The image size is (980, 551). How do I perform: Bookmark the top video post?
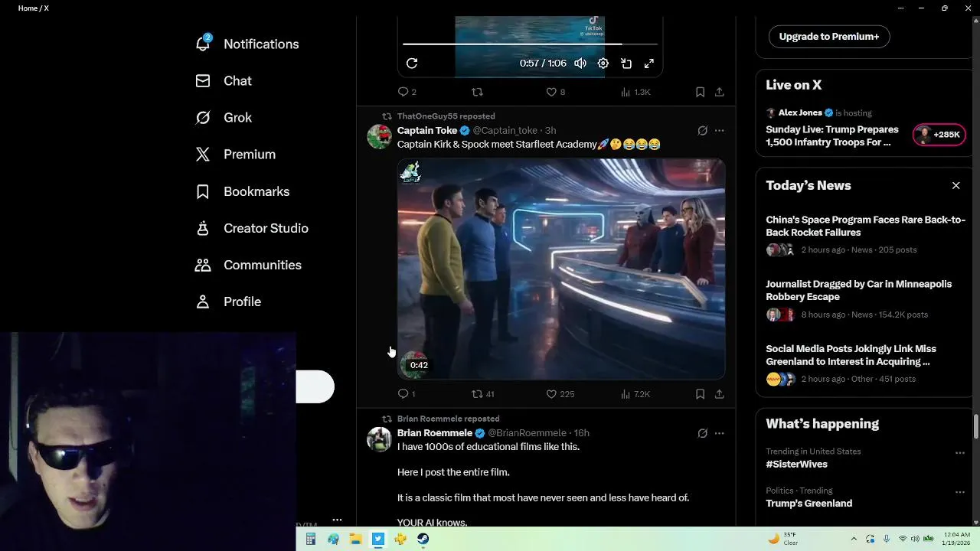[700, 92]
